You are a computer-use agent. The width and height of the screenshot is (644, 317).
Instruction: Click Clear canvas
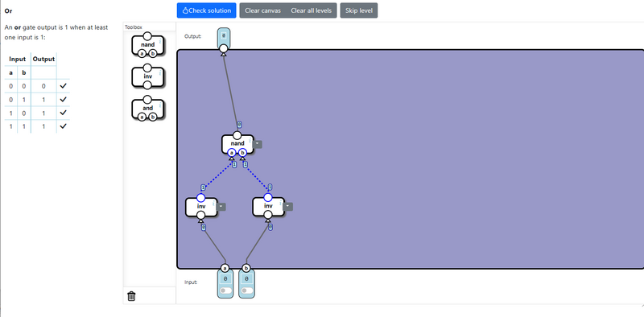pyautogui.click(x=263, y=10)
